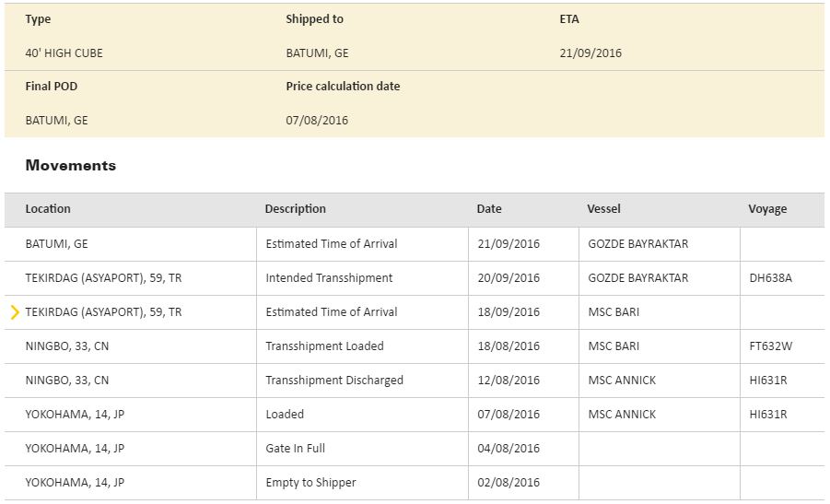Click the 40' HIGH CUBE type value
This screenshot has height=504, width=830.
(64, 53)
